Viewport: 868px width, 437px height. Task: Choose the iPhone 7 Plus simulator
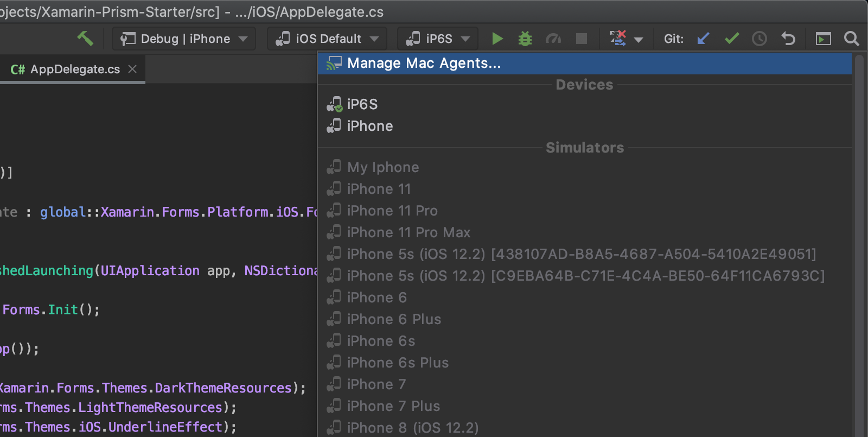pos(584,406)
